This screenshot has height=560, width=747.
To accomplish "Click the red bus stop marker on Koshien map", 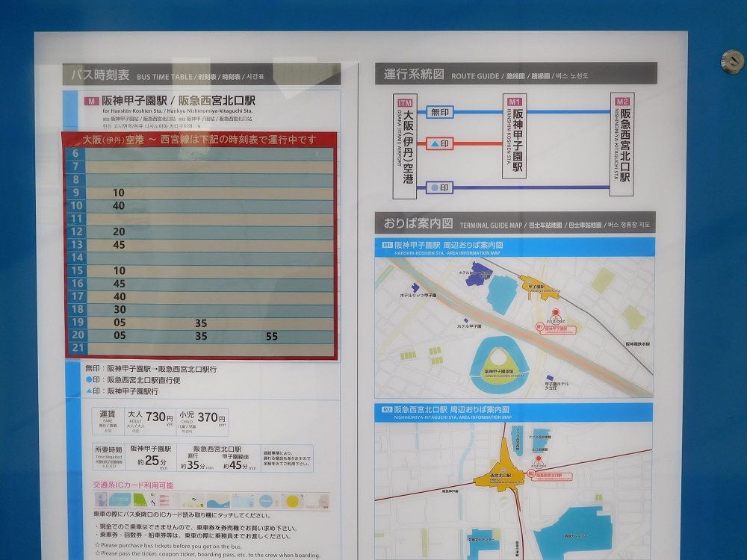I will (x=555, y=315).
